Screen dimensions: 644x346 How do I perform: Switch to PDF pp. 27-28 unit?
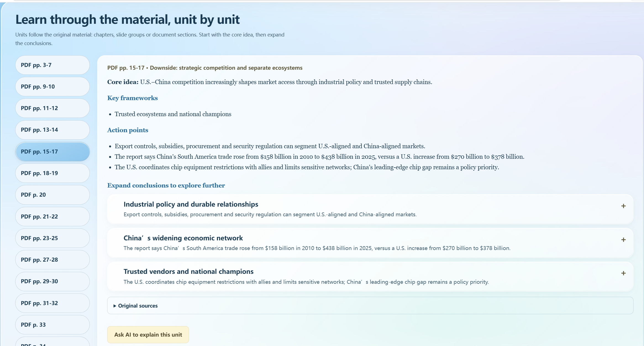click(x=52, y=260)
